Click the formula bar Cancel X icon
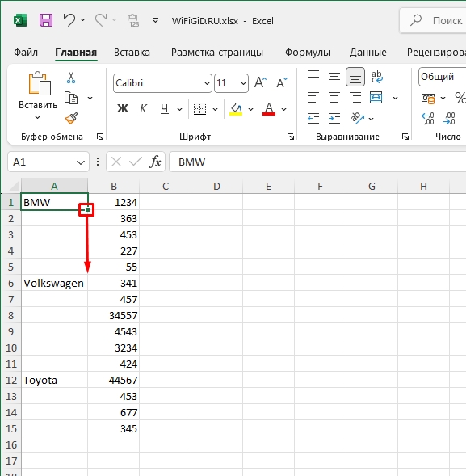466x476 pixels. [x=116, y=162]
